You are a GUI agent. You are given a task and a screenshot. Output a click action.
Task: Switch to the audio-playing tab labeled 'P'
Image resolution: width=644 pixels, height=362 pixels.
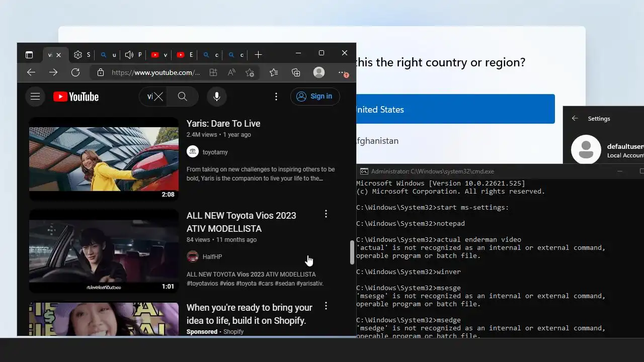click(133, 55)
